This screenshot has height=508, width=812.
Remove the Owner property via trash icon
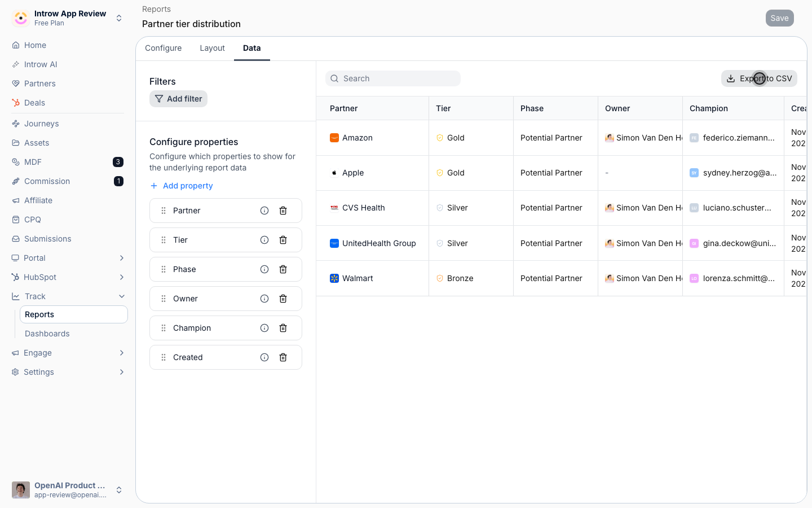(x=283, y=299)
